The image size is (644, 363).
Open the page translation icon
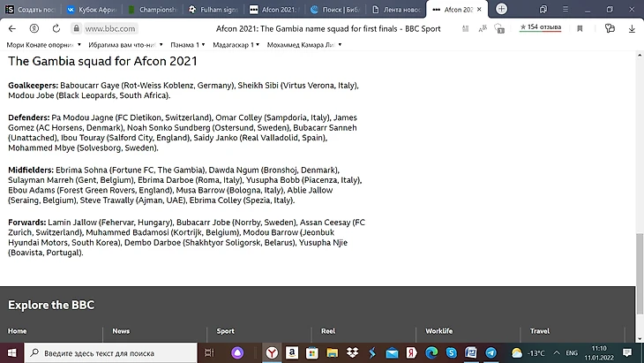click(x=498, y=28)
